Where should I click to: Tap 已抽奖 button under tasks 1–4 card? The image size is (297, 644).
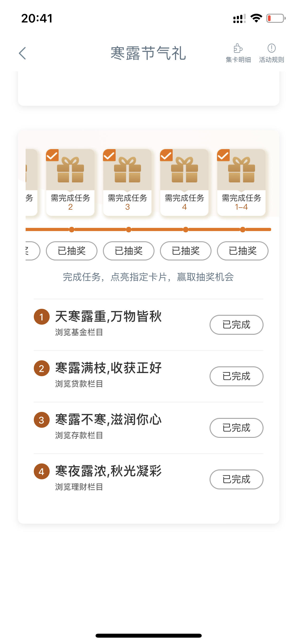243,251
